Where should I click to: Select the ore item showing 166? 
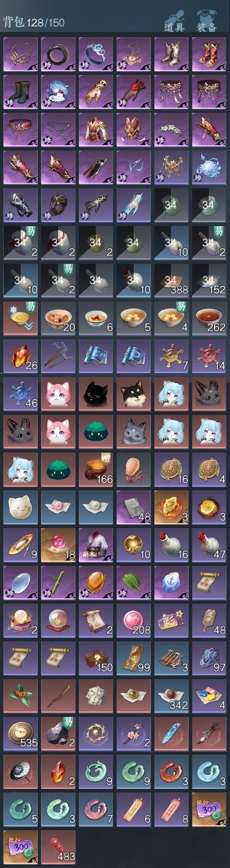(96, 469)
